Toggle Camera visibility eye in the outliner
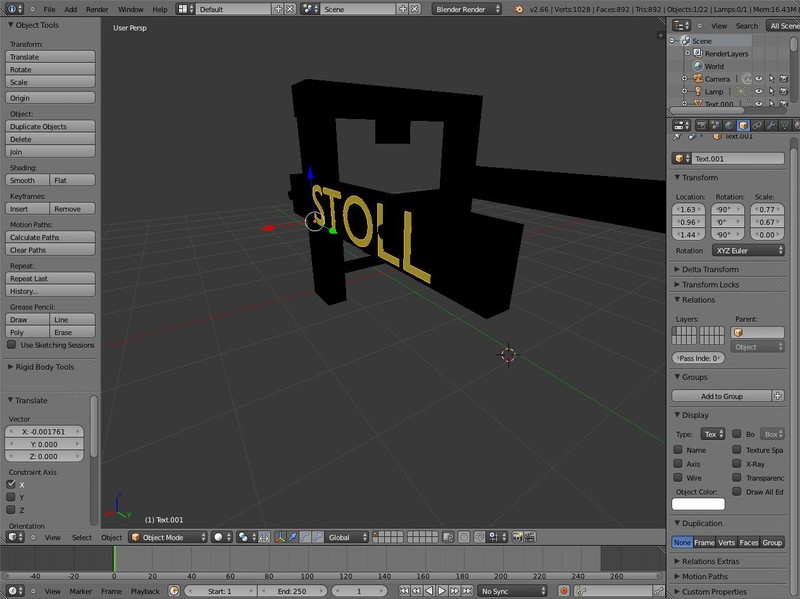 point(759,79)
